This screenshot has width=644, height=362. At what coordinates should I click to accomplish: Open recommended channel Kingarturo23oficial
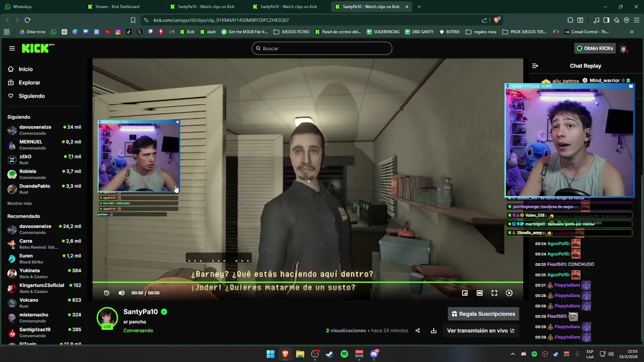click(x=44, y=288)
